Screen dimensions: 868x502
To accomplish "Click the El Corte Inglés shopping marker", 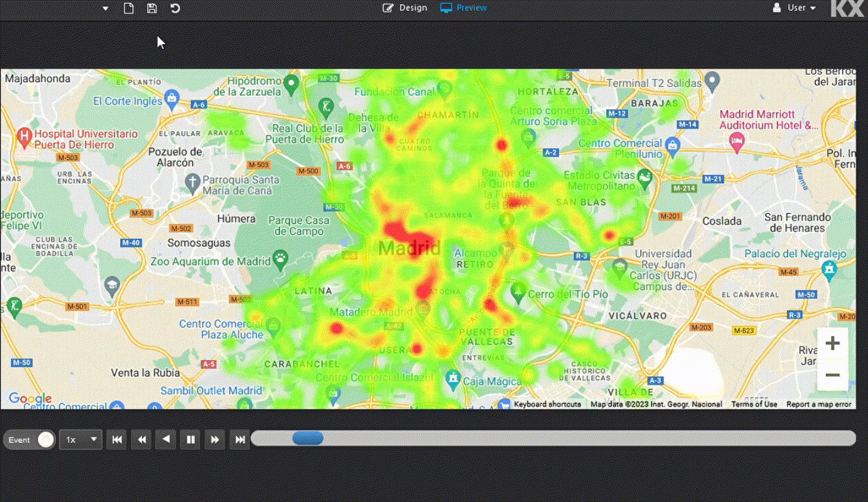I will [x=172, y=98].
